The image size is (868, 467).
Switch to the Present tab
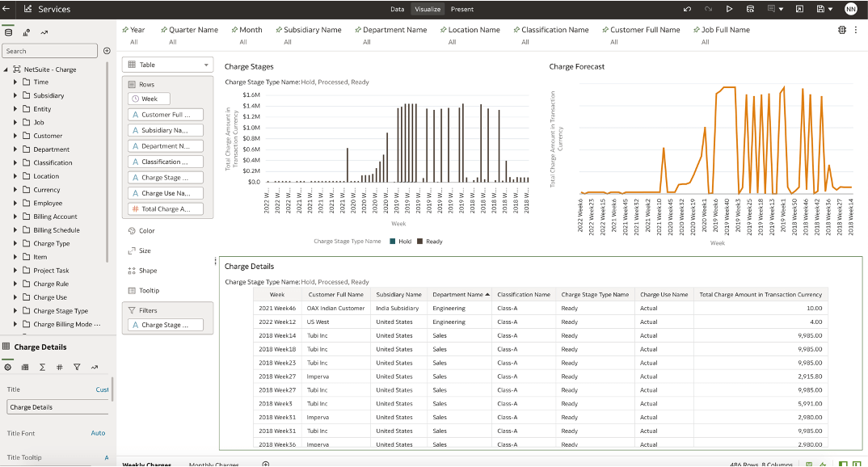462,9
